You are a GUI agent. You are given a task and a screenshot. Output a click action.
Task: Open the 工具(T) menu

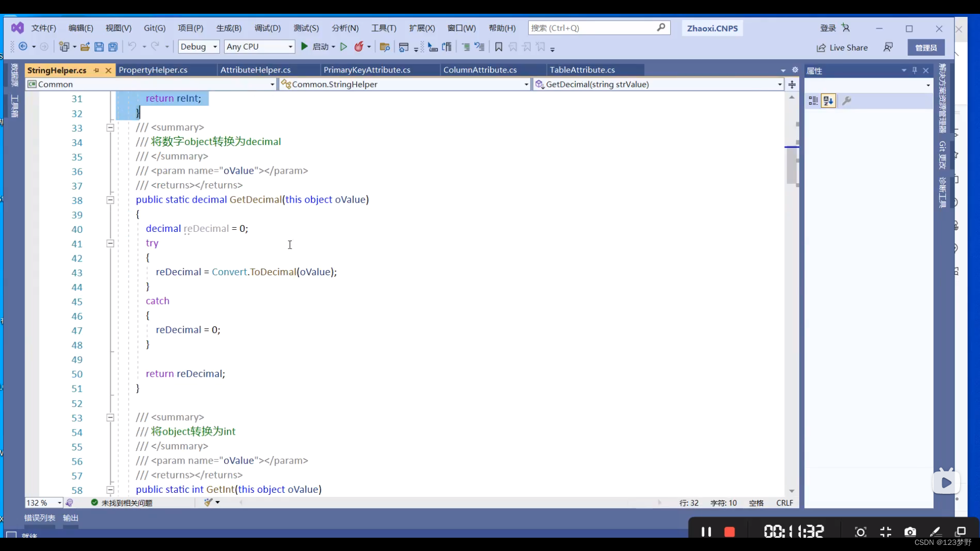384,28
